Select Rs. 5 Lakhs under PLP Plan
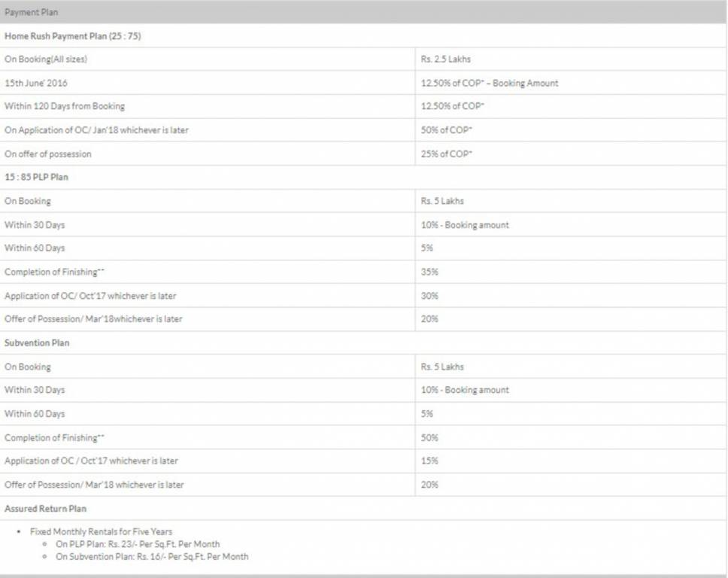 (x=442, y=201)
